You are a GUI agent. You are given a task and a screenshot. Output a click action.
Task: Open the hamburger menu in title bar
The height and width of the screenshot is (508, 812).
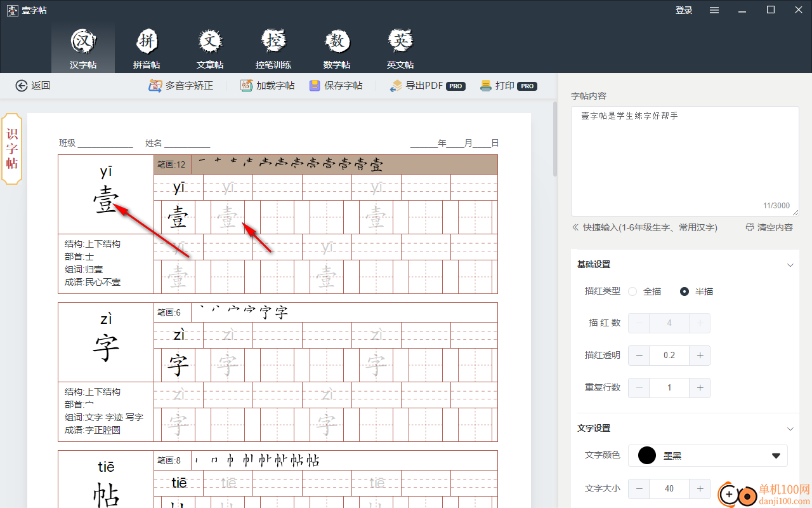coord(714,10)
